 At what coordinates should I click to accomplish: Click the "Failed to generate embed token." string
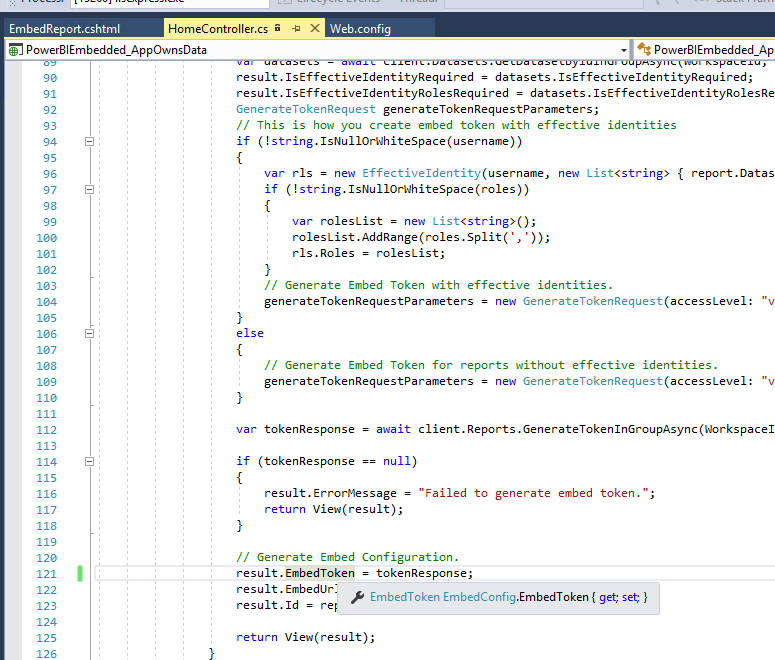tap(533, 493)
